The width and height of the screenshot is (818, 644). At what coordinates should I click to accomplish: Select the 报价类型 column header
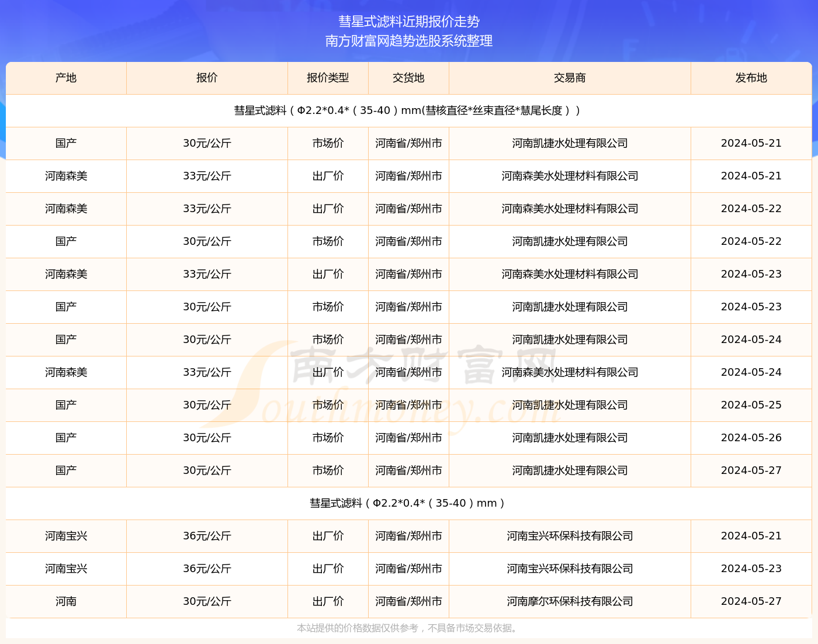[328, 78]
